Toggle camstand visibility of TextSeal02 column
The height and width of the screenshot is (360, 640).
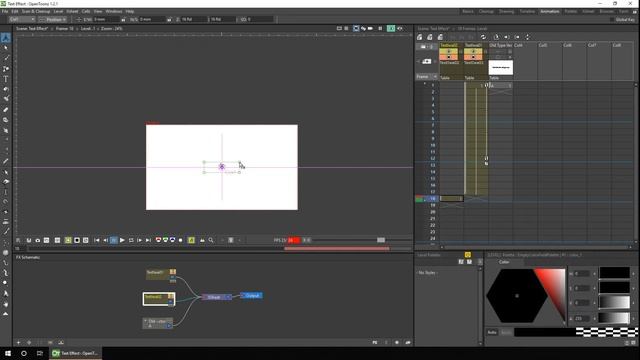tap(449, 57)
